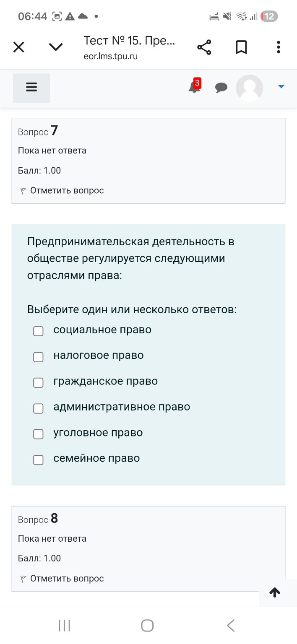This screenshot has height=644, width=297.
Task: Bookmark the current quiz page
Action: 241,47
